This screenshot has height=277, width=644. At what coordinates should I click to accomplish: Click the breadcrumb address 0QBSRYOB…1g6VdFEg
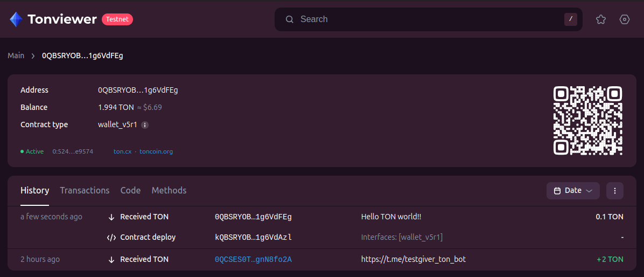[82, 56]
